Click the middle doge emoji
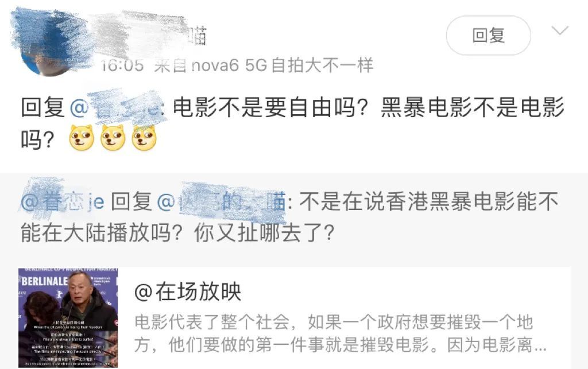Image resolution: width=588 pixels, height=369 pixels. (x=113, y=138)
